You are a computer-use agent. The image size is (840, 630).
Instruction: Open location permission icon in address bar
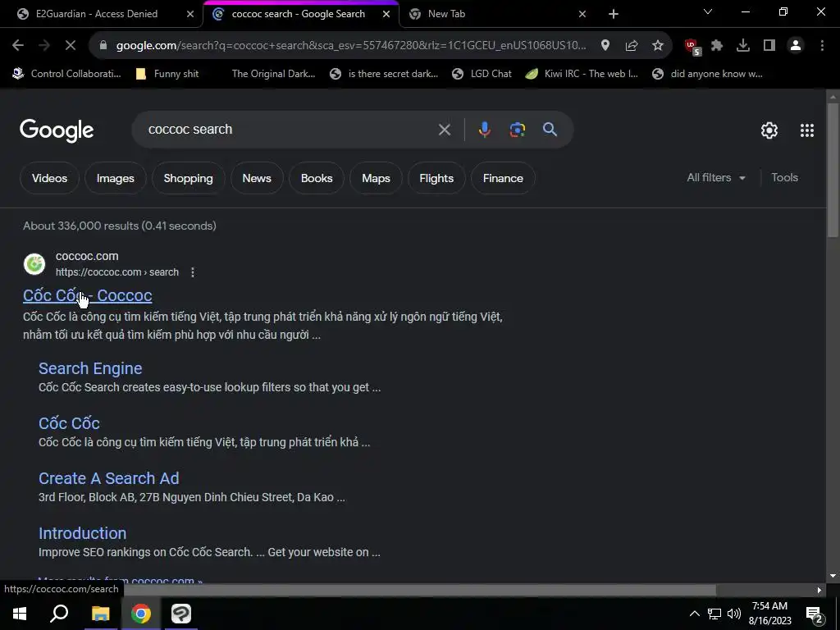click(x=605, y=46)
